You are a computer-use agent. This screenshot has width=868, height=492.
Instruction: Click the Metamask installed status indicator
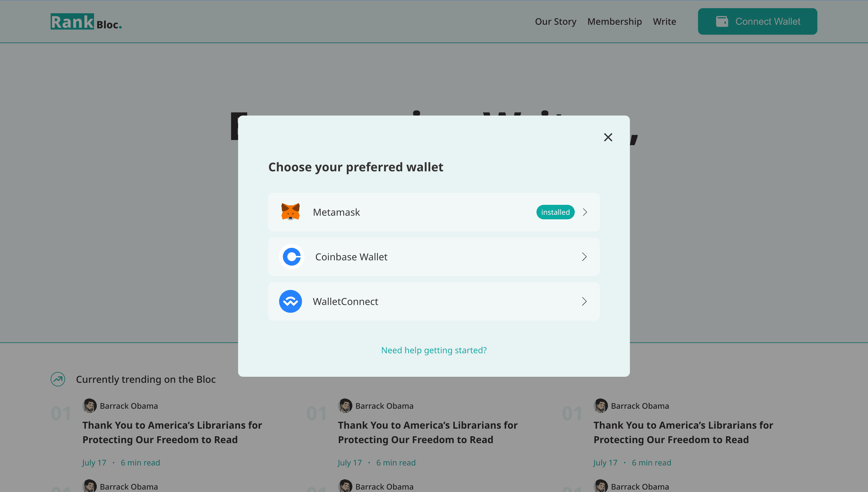point(555,212)
